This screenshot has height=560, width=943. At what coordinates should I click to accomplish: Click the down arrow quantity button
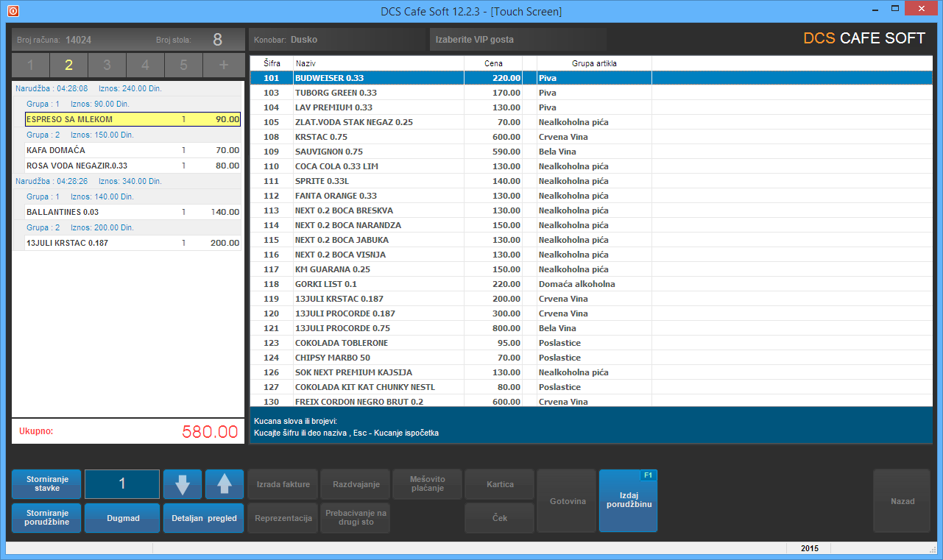click(183, 484)
